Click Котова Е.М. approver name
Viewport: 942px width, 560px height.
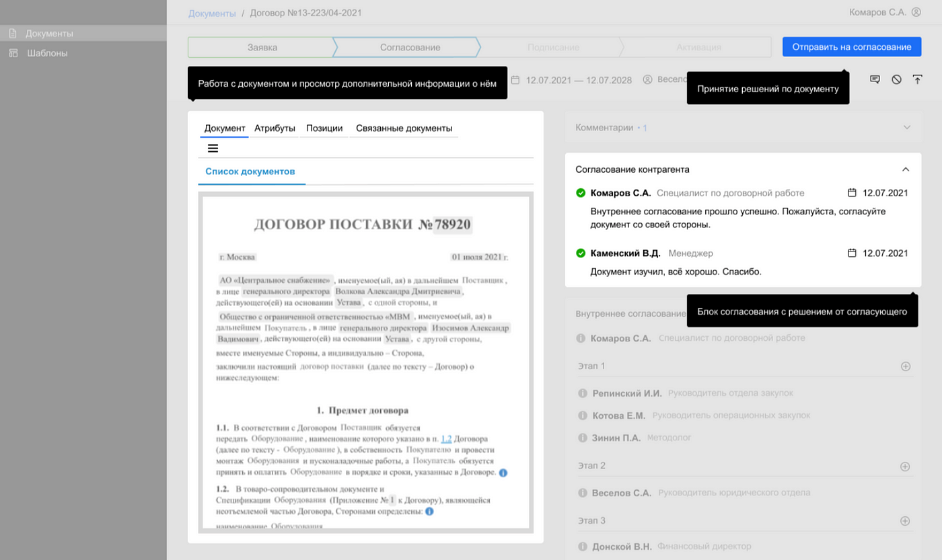[619, 415]
